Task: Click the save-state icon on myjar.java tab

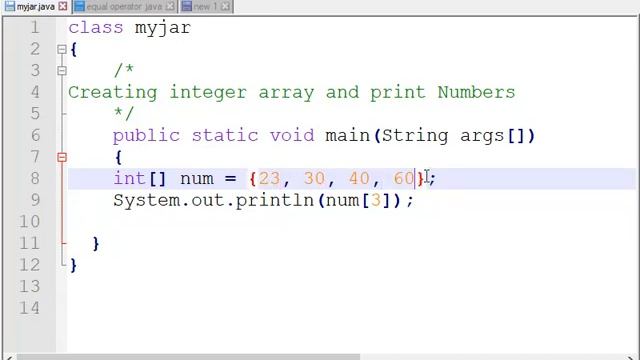Action: [x=9, y=7]
